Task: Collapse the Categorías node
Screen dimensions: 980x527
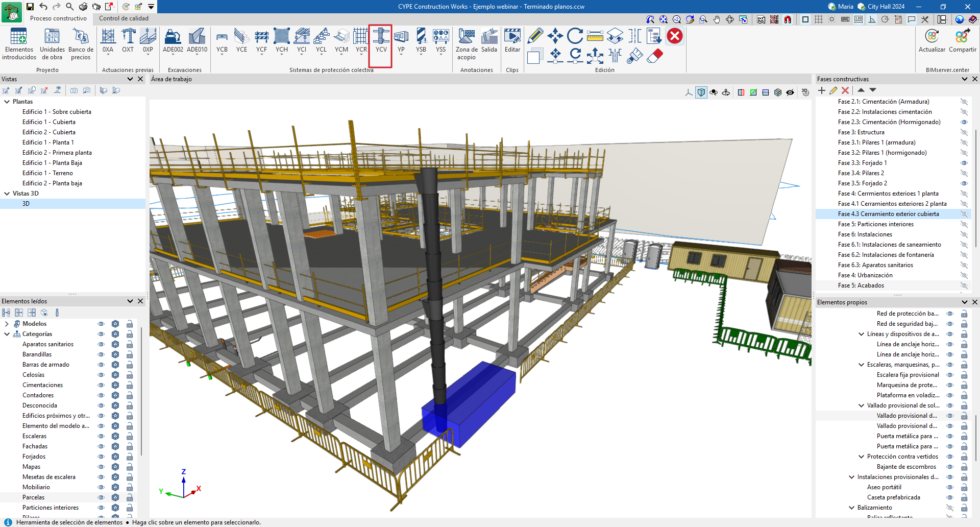Action: coord(7,334)
